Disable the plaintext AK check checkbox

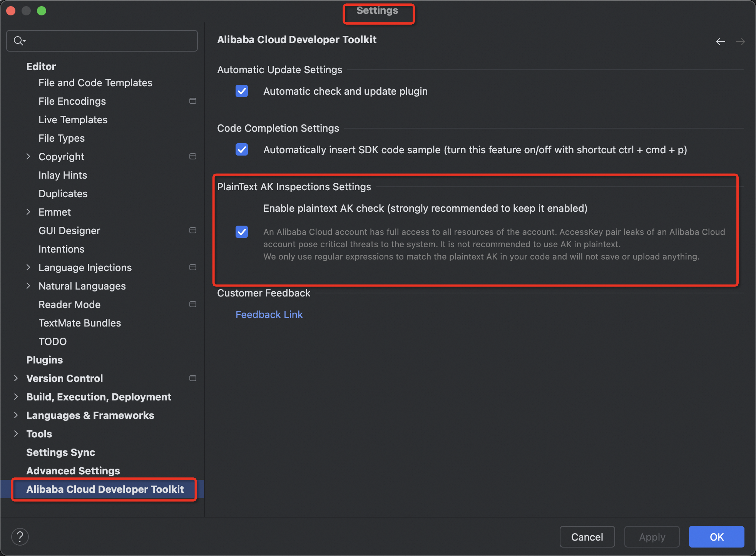[x=242, y=232]
